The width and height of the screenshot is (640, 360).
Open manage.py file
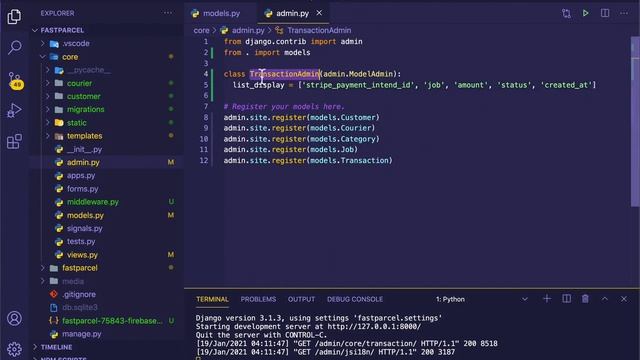tap(82, 334)
